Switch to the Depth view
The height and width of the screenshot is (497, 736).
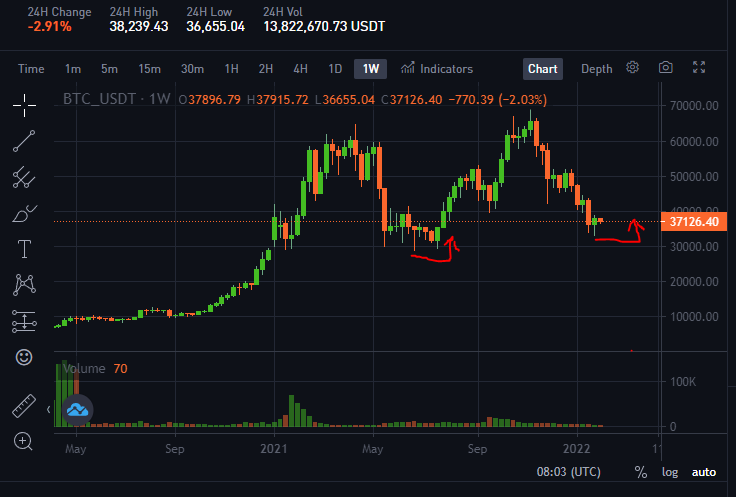[597, 69]
